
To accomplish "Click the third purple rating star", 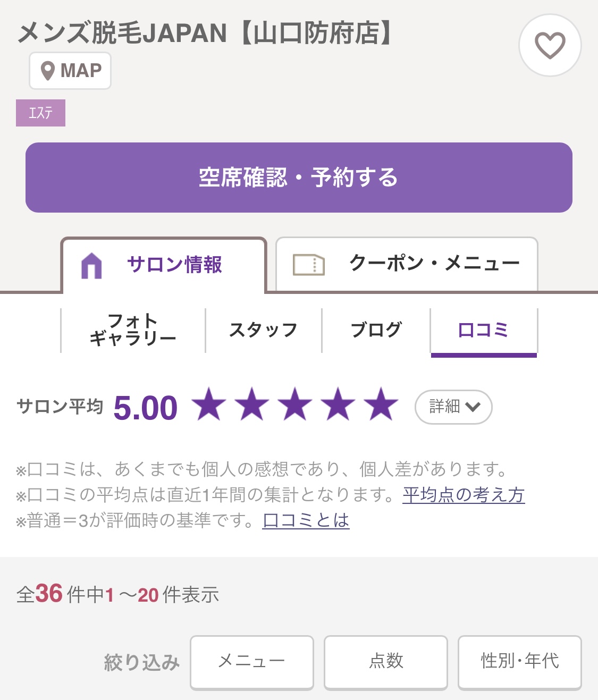I will (x=295, y=405).
